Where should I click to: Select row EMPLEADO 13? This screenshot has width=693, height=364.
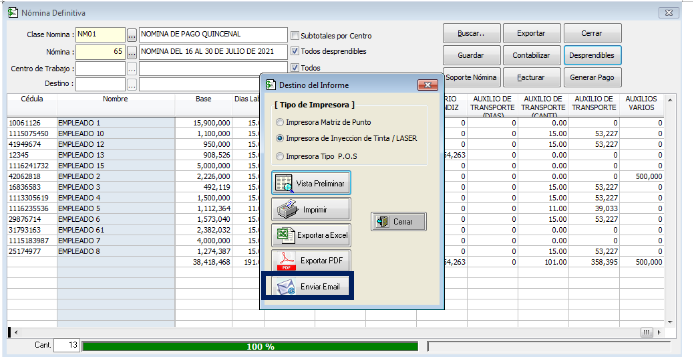click(x=81, y=155)
